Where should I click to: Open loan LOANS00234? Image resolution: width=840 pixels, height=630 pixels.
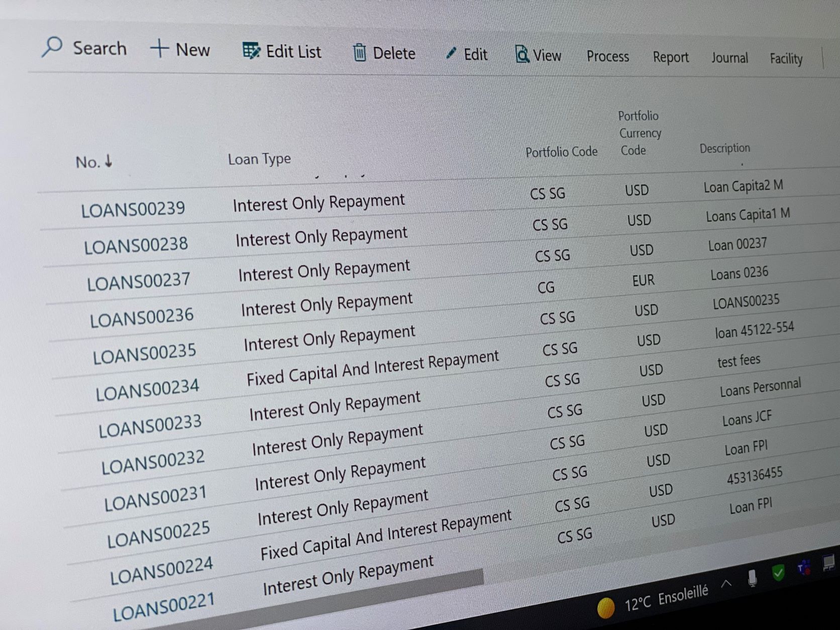coord(148,389)
